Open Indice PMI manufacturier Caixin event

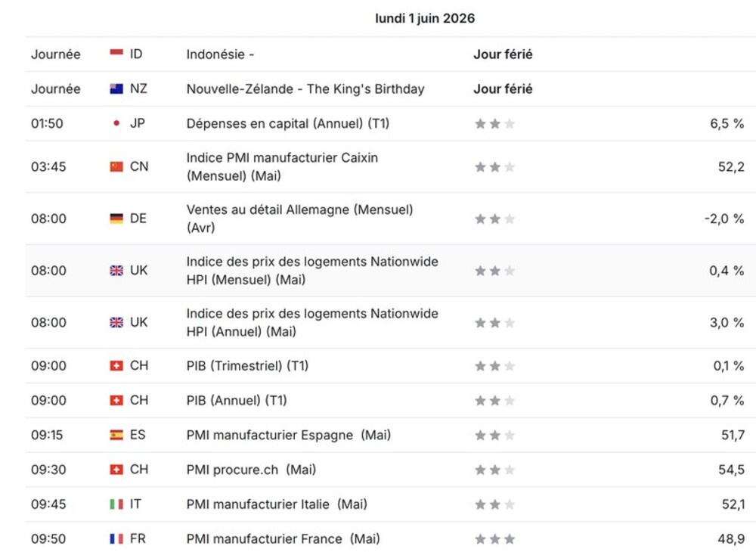click(282, 166)
